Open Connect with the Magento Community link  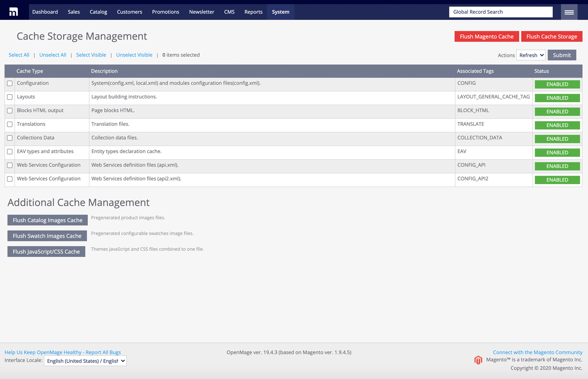point(537,352)
